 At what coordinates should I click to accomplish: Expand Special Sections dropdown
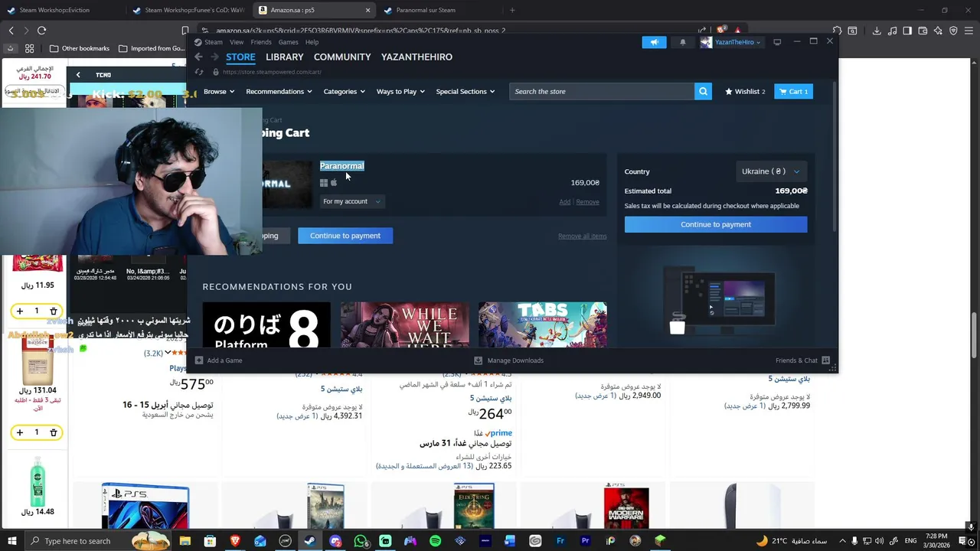click(x=465, y=91)
